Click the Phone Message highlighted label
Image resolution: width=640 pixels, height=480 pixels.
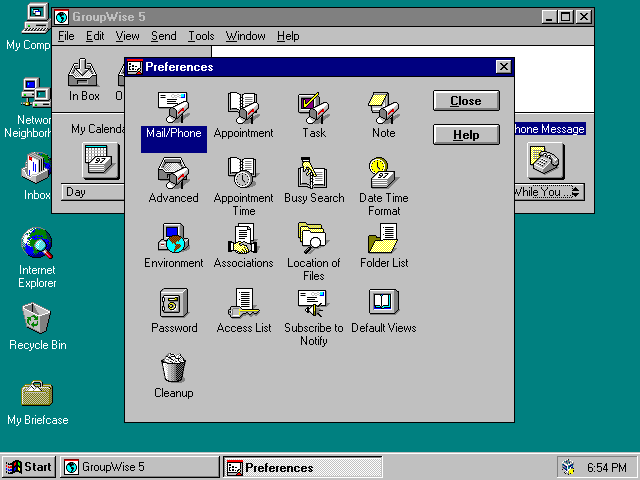(550, 129)
